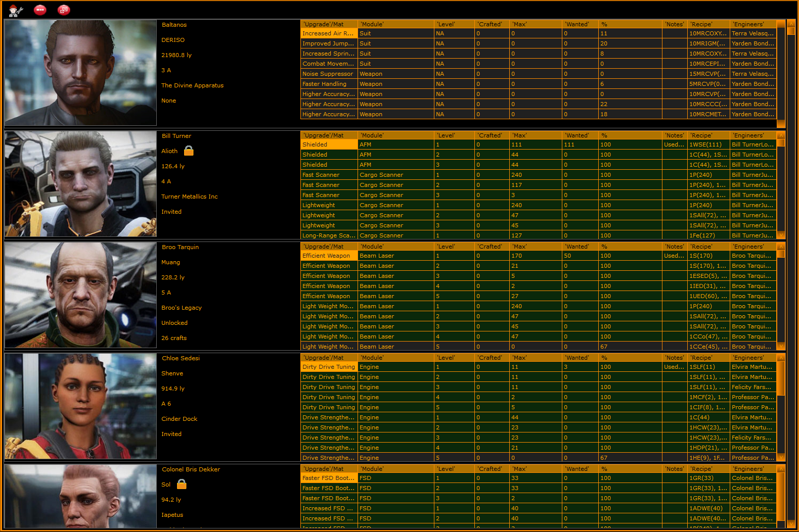Click the 'Muang' system name
799x532 pixels.
171,262
